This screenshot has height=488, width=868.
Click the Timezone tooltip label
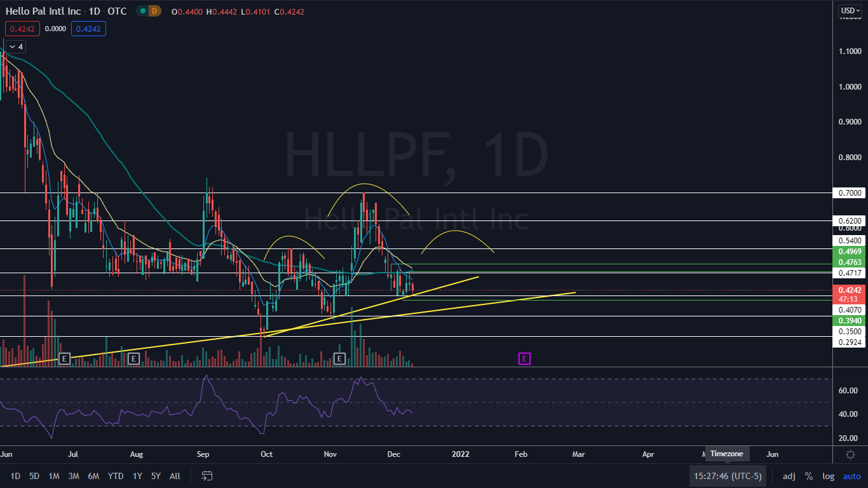728,454
